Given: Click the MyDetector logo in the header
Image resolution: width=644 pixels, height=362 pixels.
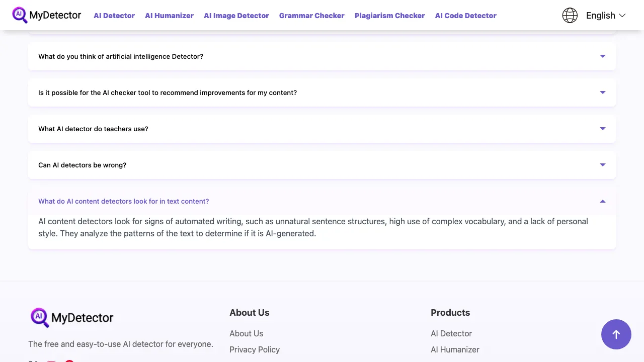Looking at the screenshot, I should [46, 15].
